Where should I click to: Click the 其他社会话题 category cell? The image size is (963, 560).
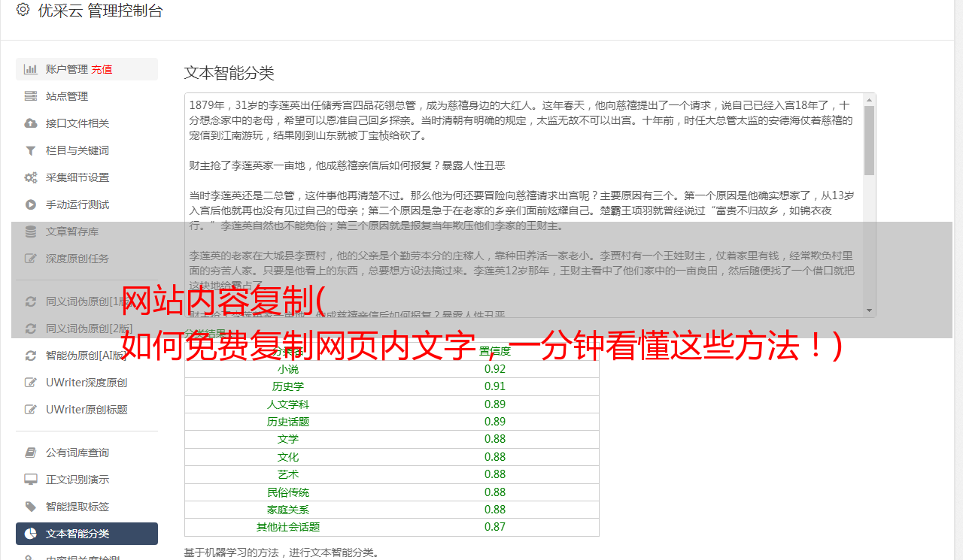(288, 527)
